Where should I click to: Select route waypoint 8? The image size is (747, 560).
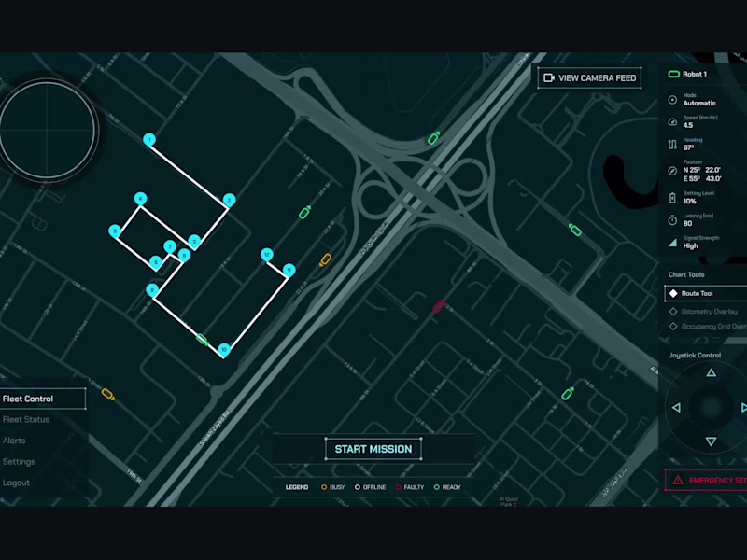184,255
